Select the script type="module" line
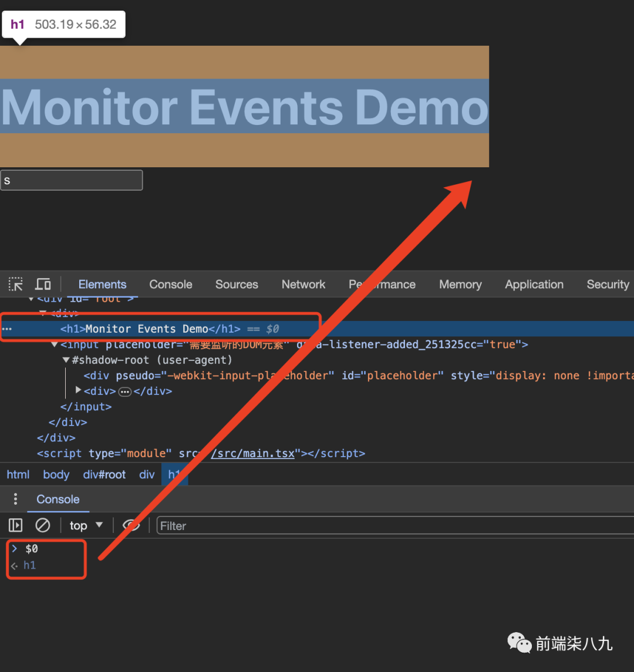This screenshot has width=634, height=672. tap(201, 454)
